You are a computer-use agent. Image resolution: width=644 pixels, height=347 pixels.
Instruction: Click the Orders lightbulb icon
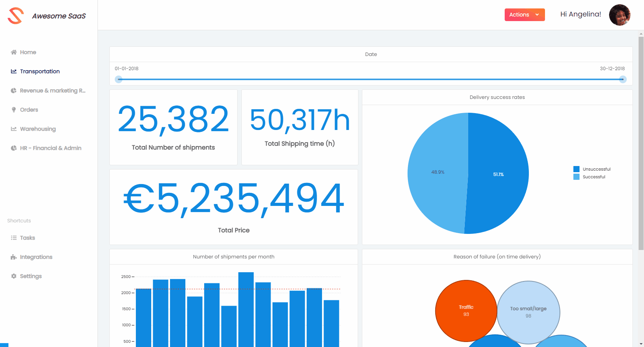pyautogui.click(x=14, y=110)
